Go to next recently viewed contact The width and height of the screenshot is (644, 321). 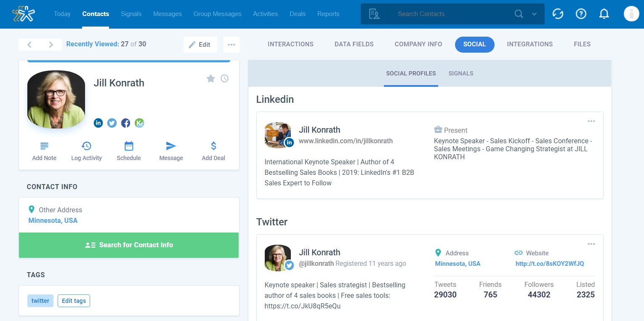[x=51, y=45]
